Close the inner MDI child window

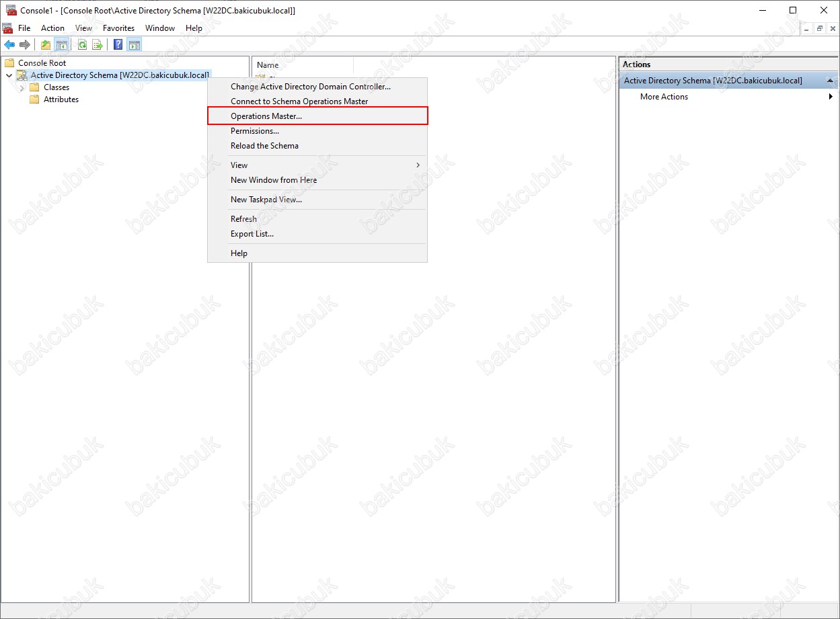pos(833,28)
